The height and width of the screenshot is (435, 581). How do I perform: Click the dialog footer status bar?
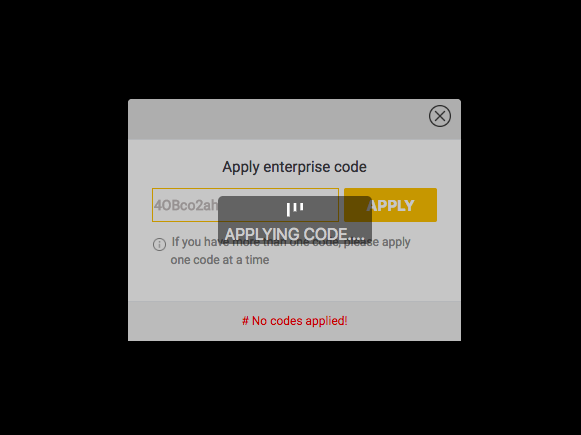pyautogui.click(x=295, y=321)
